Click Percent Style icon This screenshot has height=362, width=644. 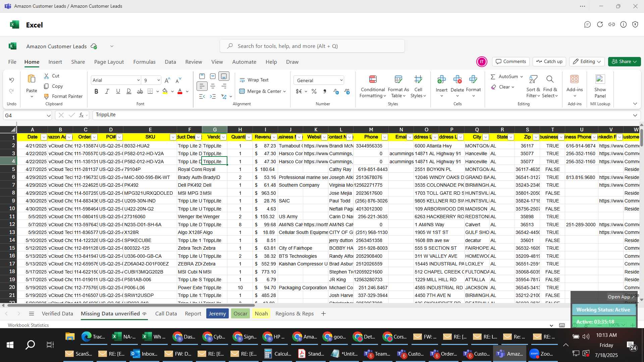[x=314, y=91]
